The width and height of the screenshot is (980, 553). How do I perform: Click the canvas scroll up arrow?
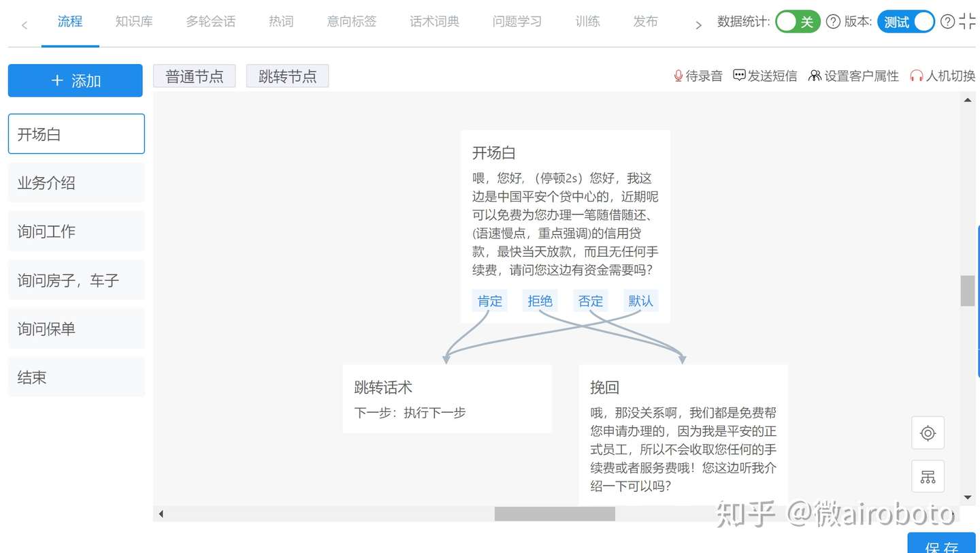pyautogui.click(x=968, y=101)
